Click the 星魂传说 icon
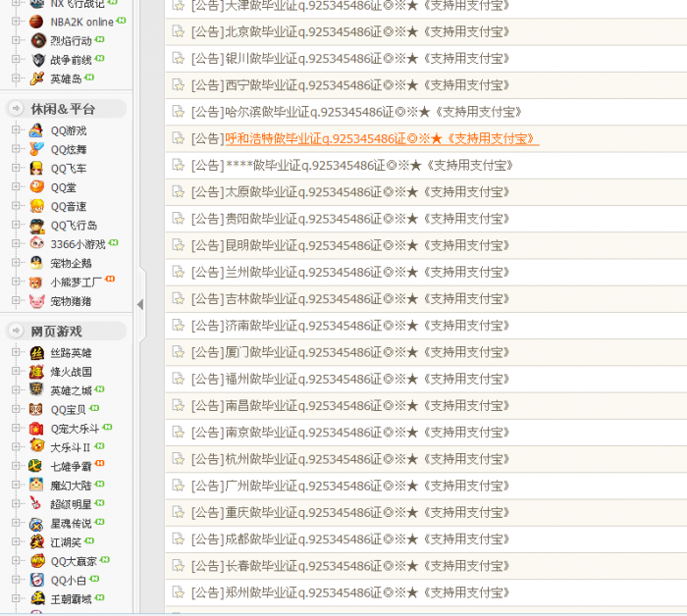Screen dimensions: 687x616 (36, 523)
